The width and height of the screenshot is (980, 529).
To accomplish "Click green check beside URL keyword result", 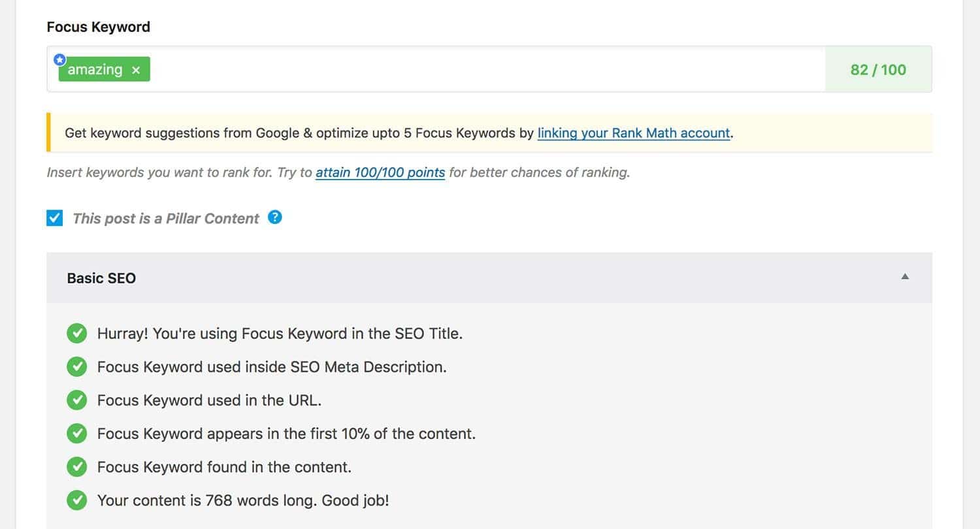I will tap(76, 400).
